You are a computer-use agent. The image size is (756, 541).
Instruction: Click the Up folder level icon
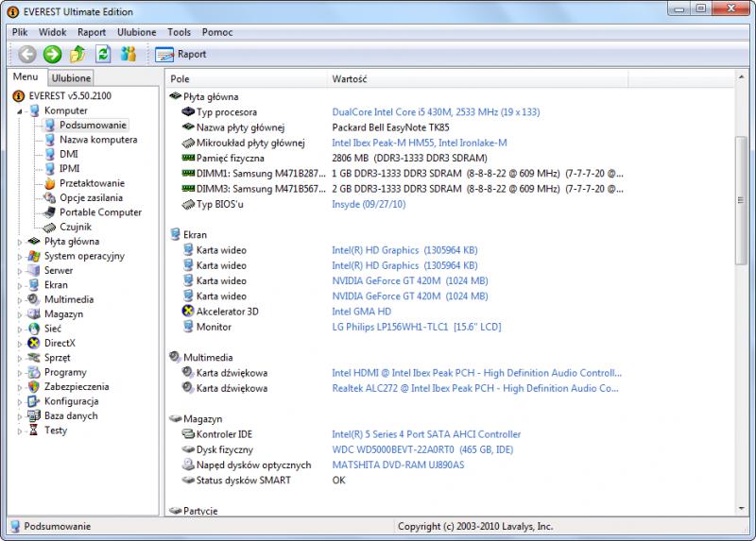point(77,54)
